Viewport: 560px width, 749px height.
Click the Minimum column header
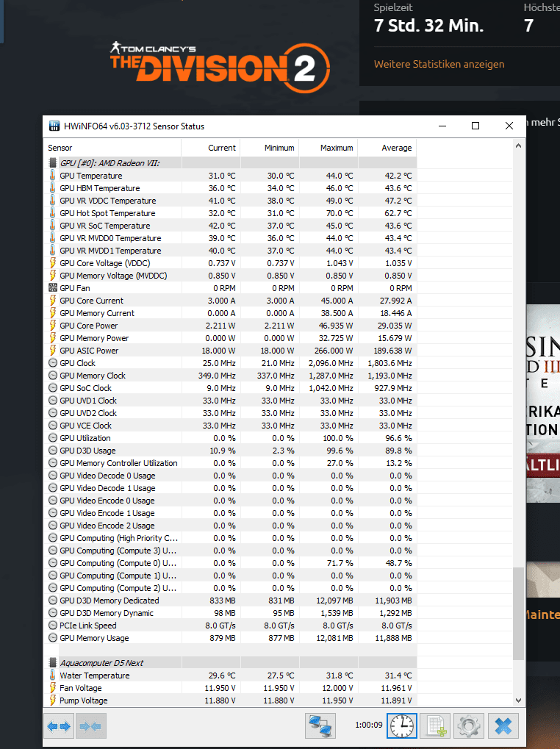pyautogui.click(x=270, y=148)
